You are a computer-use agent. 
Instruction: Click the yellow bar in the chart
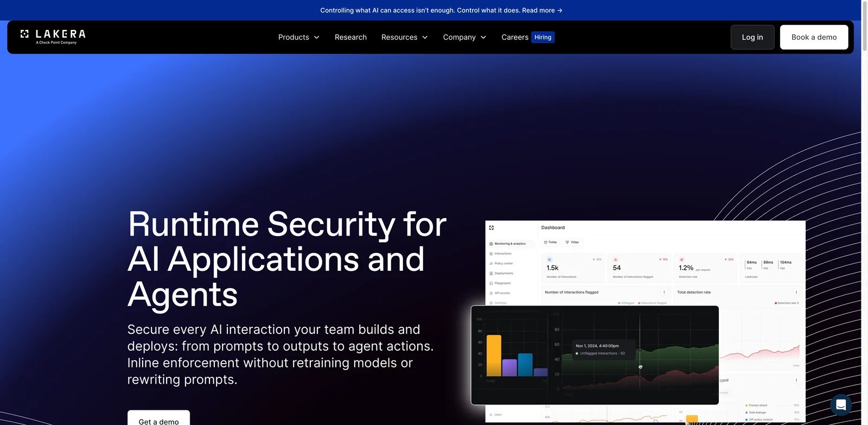(x=494, y=356)
